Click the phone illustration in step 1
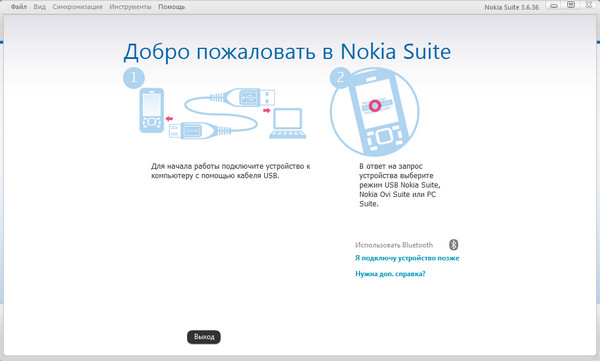600x361 pixels. coord(152,110)
